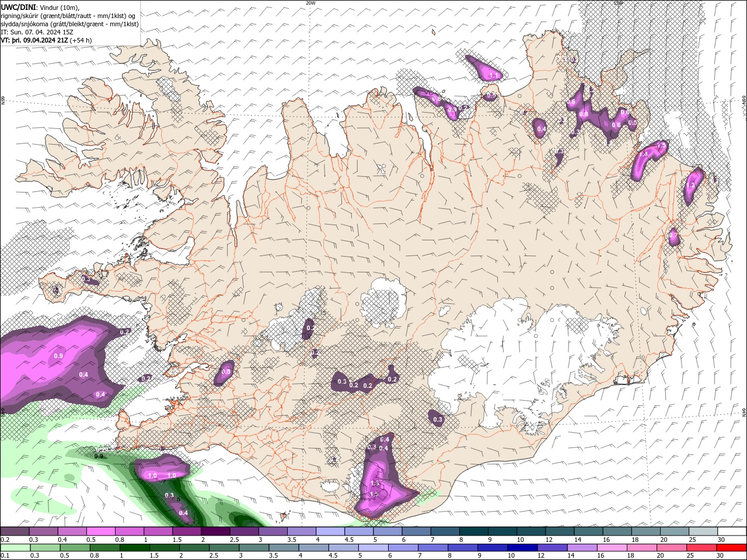Viewport: 747px width, 560px height.
Task: Select the 30 white swatch in upper scale
Action: click(732, 531)
